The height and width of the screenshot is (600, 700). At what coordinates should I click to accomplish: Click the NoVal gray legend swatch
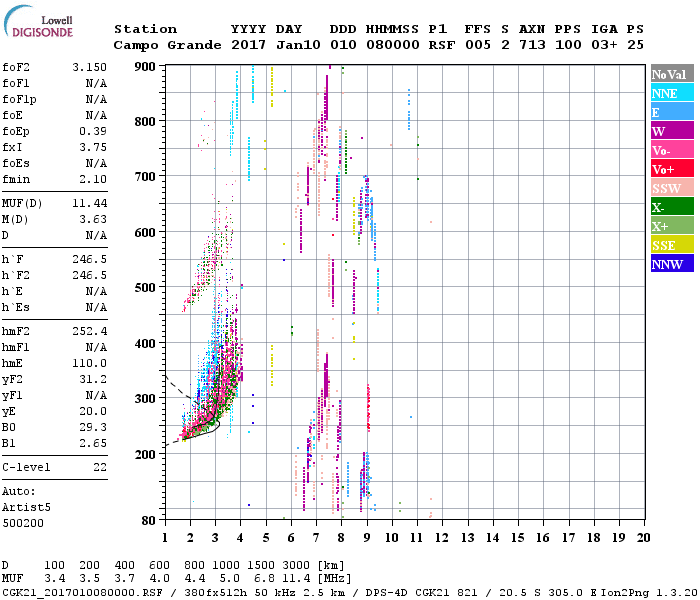[x=672, y=74]
